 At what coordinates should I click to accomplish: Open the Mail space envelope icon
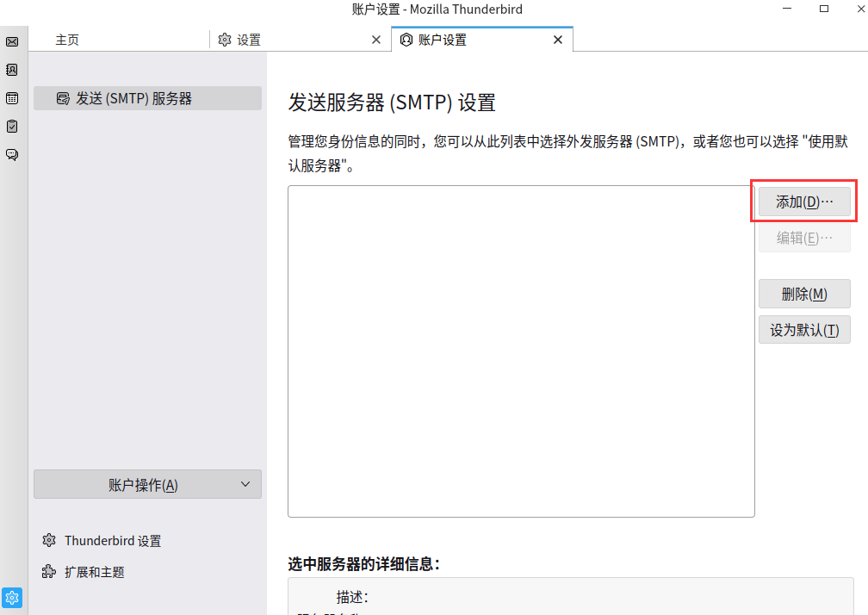coord(12,40)
